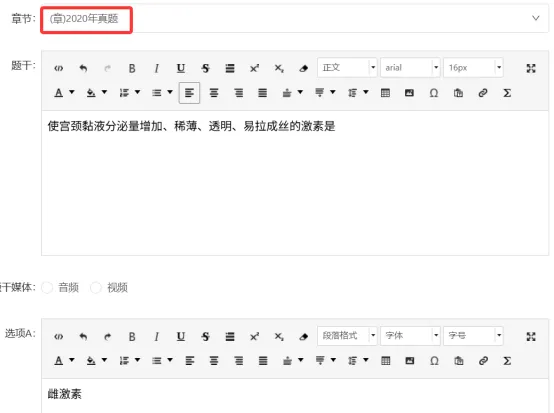
Task: Insert formula Sigma in 选项A editor
Action: click(x=507, y=361)
